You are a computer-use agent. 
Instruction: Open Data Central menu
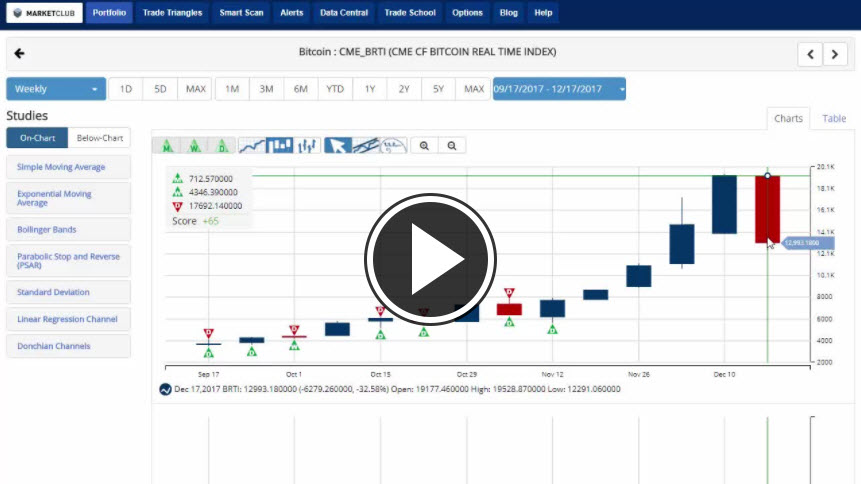(344, 13)
